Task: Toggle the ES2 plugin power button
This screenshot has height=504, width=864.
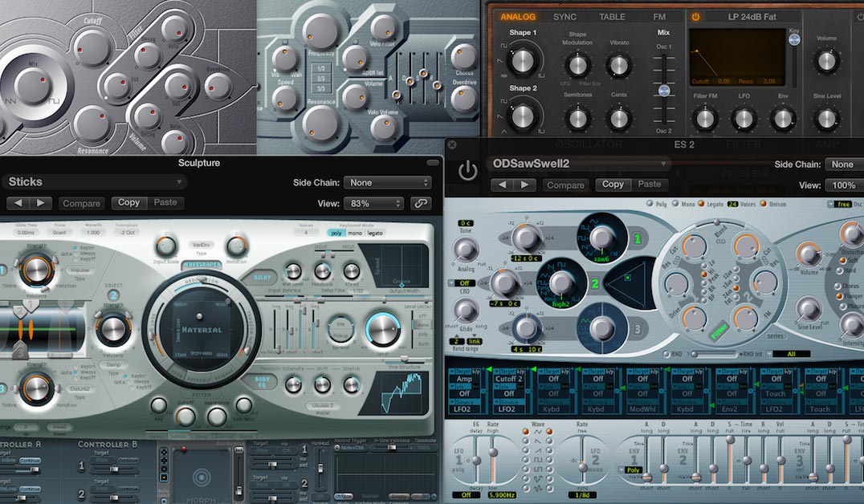Action: tap(468, 171)
